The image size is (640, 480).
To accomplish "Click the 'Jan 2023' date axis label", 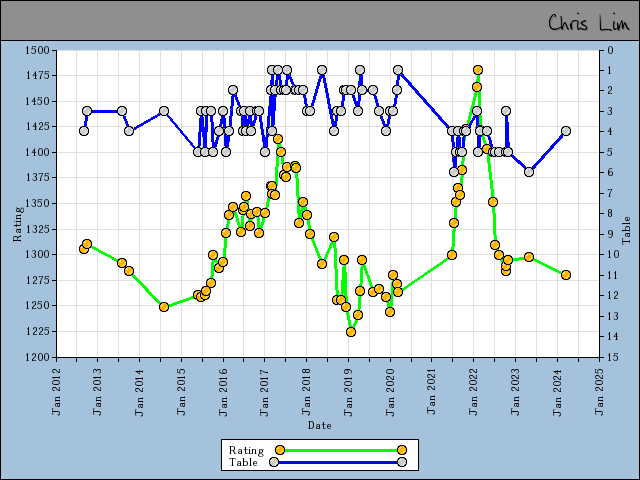I will [x=515, y=392].
